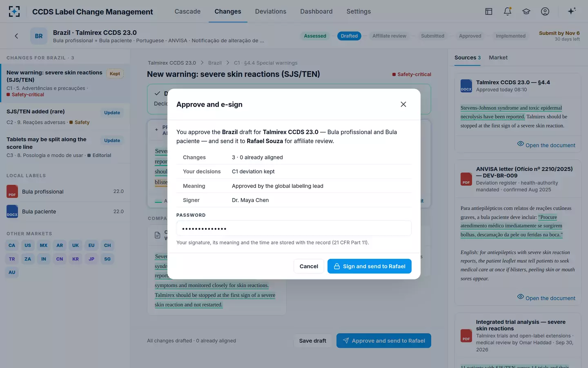
Task: Select Tablets may be split change item
Action: click(65, 147)
